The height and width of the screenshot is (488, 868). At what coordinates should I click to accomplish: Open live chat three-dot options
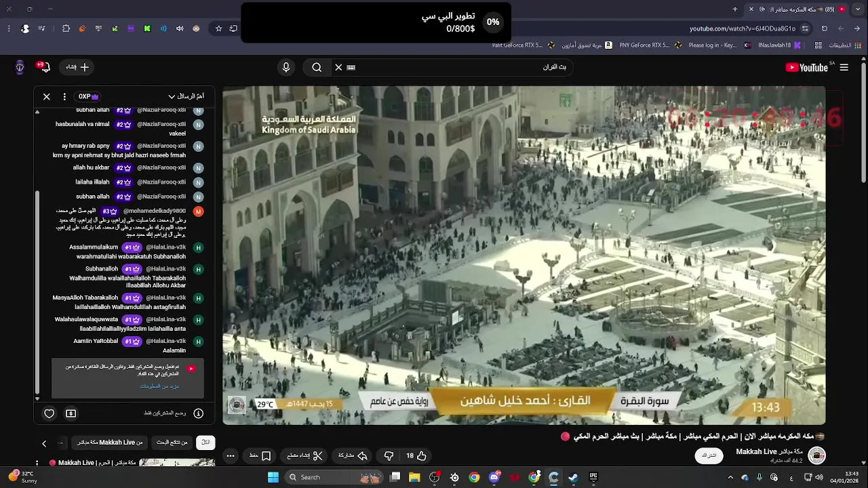coord(64,96)
